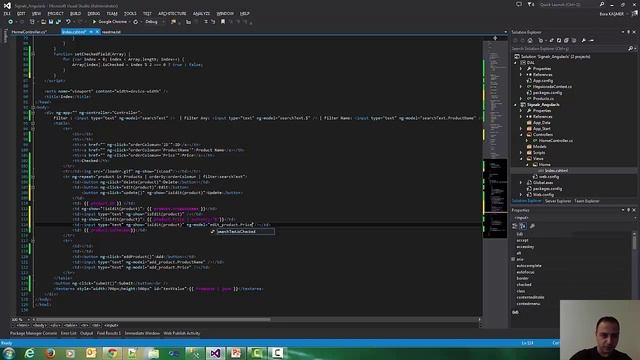Screen dimensions: 640x360
Task: Open the Error List tab
Action: click(69, 333)
